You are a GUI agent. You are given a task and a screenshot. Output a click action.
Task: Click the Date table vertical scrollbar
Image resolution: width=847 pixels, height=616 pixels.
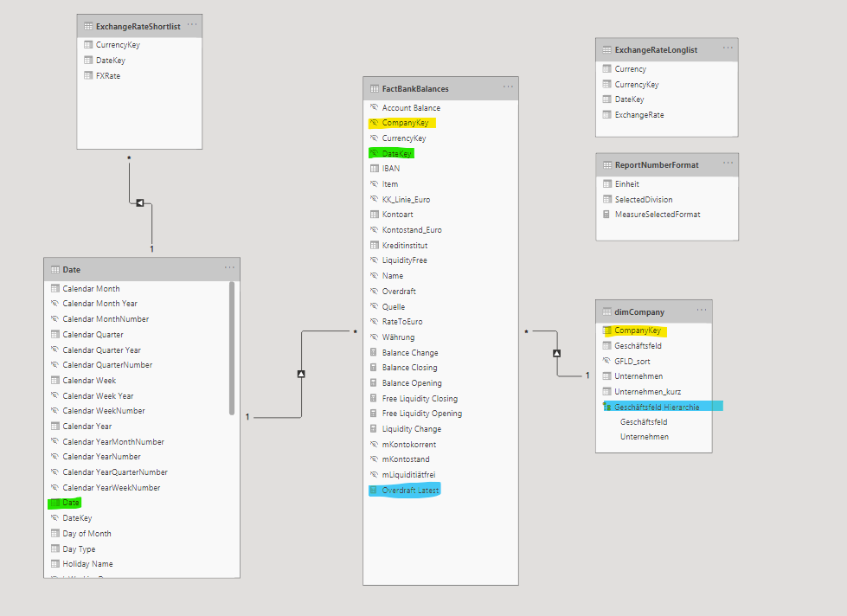pyautogui.click(x=232, y=349)
